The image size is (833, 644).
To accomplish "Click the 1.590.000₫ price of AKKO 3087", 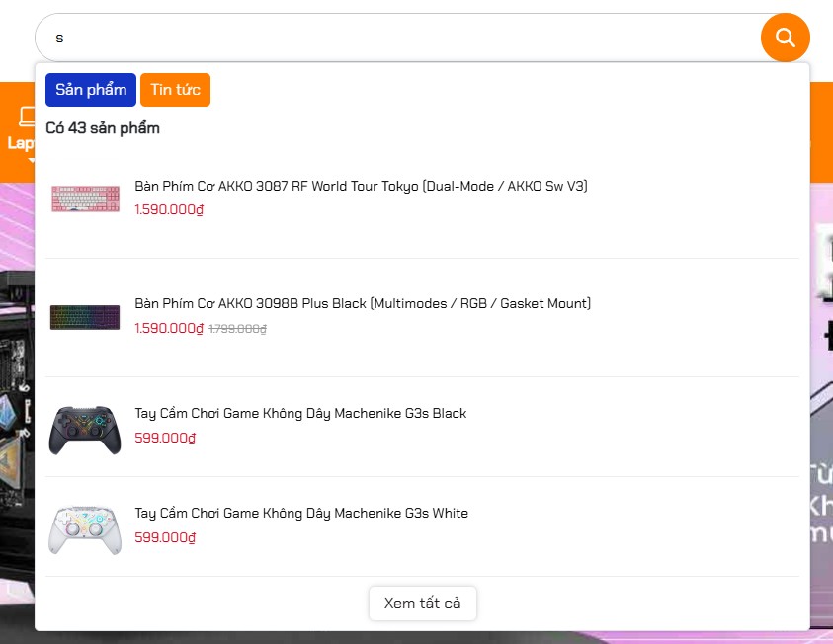I will click(169, 209).
